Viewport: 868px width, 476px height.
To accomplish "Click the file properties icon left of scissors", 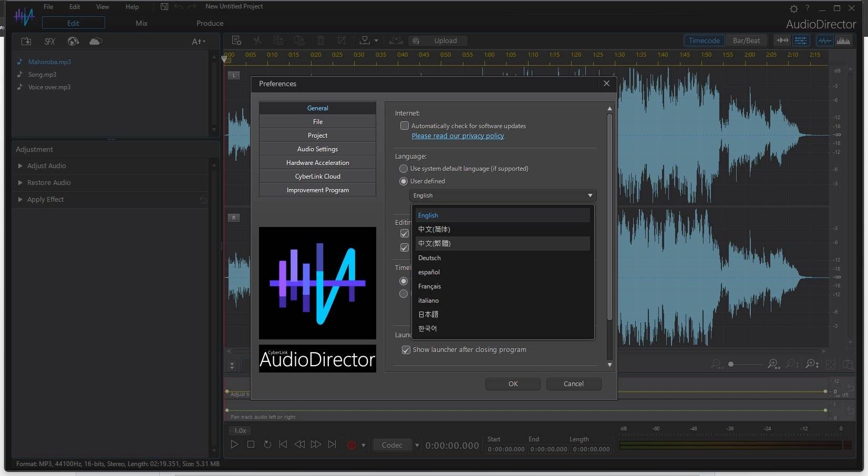I will pyautogui.click(x=236, y=40).
